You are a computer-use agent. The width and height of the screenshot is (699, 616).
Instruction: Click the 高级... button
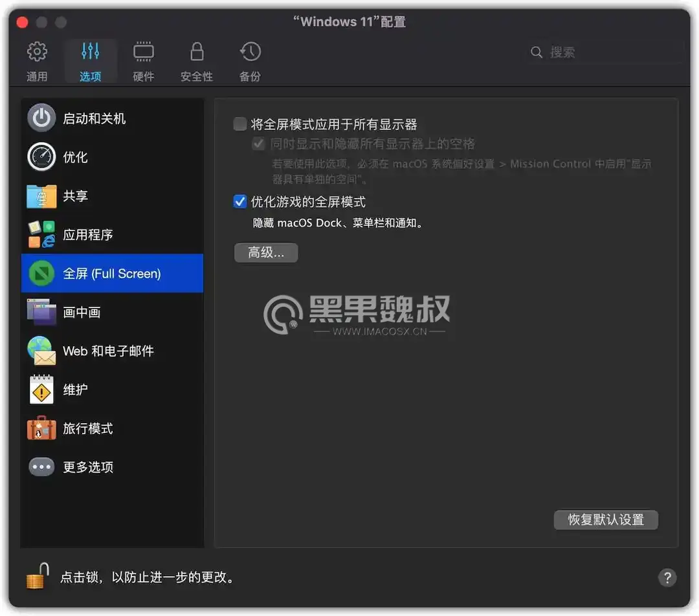tap(265, 252)
